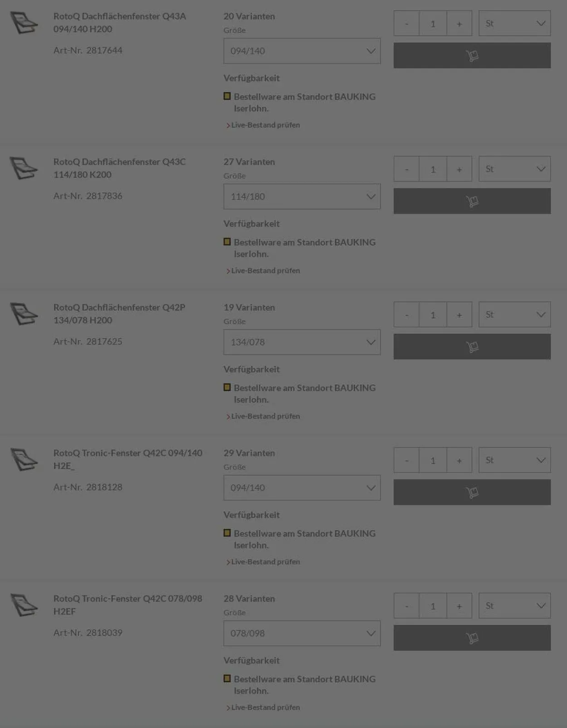Increase quantity of Q42P 134/078 window
Image resolution: width=567 pixels, height=728 pixels.
[x=459, y=315]
